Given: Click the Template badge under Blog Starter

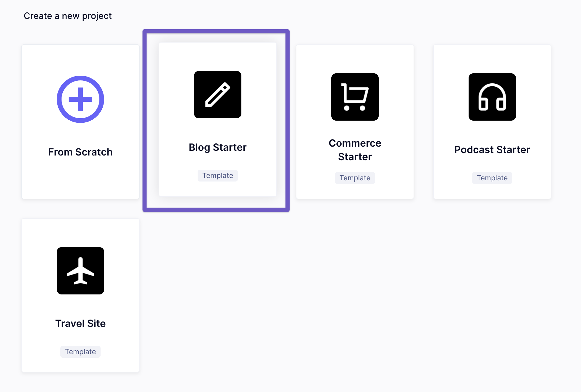Looking at the screenshot, I should click(x=218, y=175).
